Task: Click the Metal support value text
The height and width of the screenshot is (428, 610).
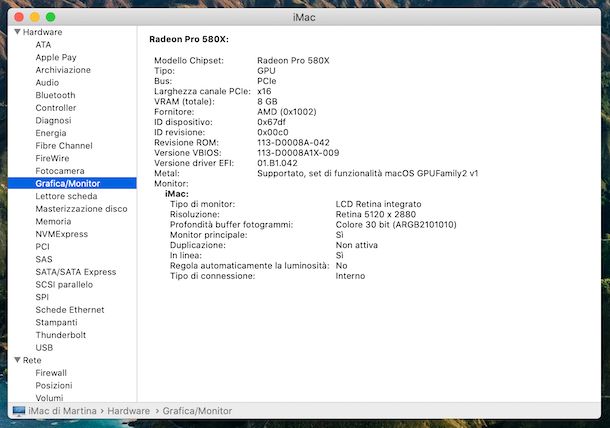Action: click(368, 174)
